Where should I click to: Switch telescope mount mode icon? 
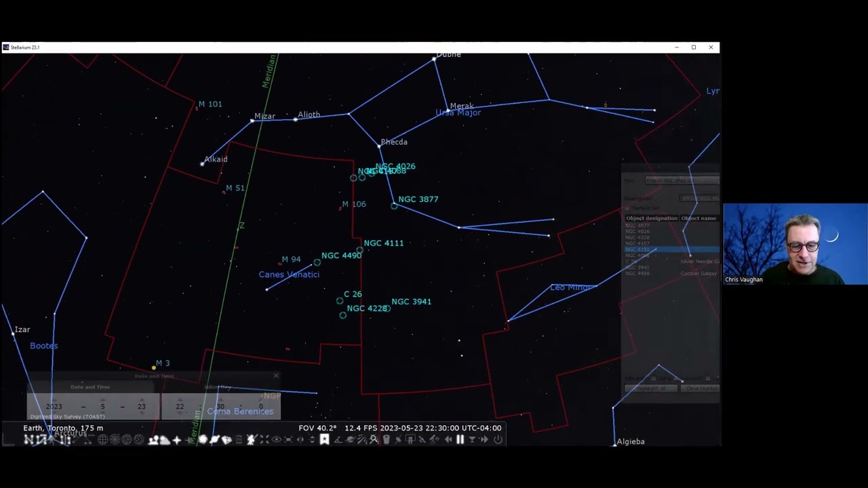click(x=252, y=439)
